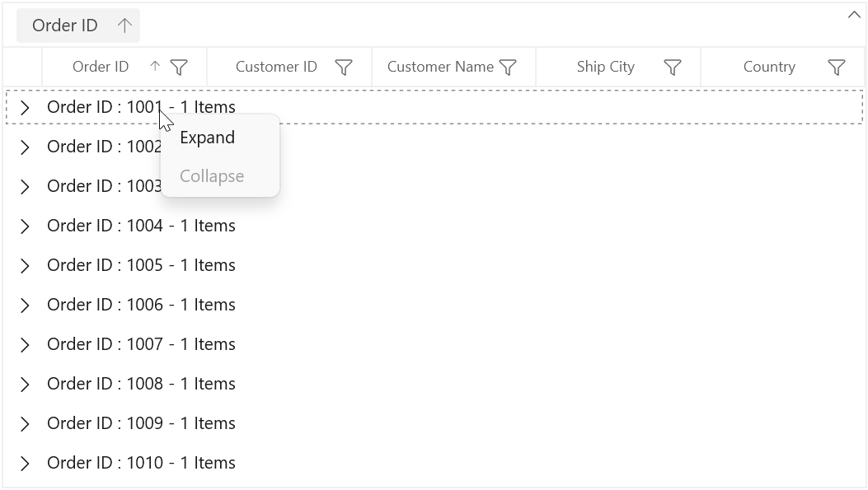Click the Ship City column header label
868x490 pixels.
click(606, 67)
